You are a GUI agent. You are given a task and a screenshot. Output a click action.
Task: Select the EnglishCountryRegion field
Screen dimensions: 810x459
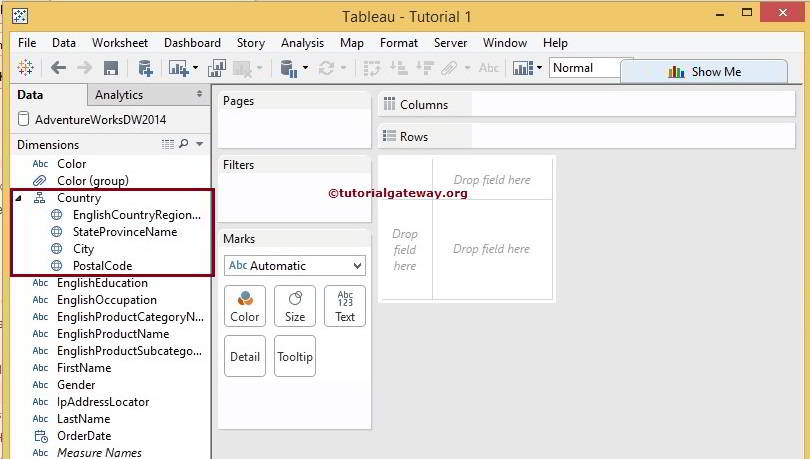click(x=136, y=215)
